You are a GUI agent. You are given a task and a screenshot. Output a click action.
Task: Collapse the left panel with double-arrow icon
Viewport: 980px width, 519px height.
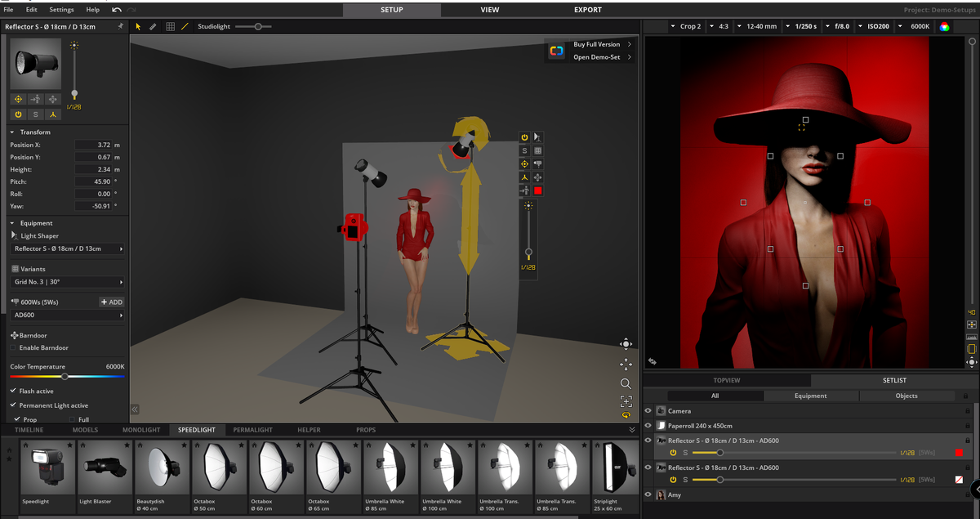[x=135, y=409]
